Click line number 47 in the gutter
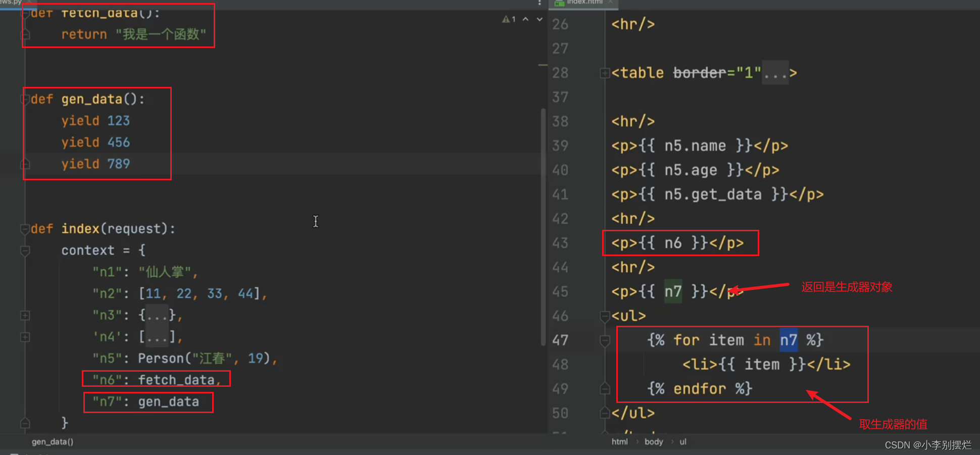Viewport: 980px width, 455px height. tap(560, 340)
